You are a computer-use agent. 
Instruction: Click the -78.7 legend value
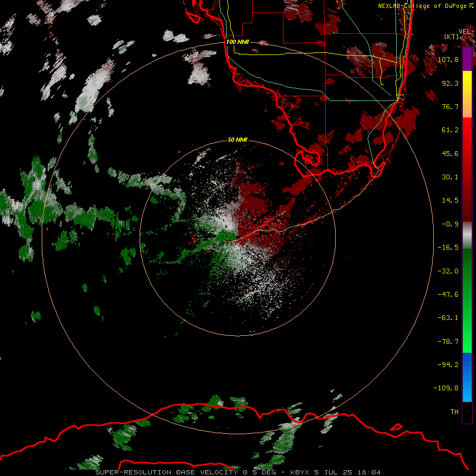tap(448, 342)
